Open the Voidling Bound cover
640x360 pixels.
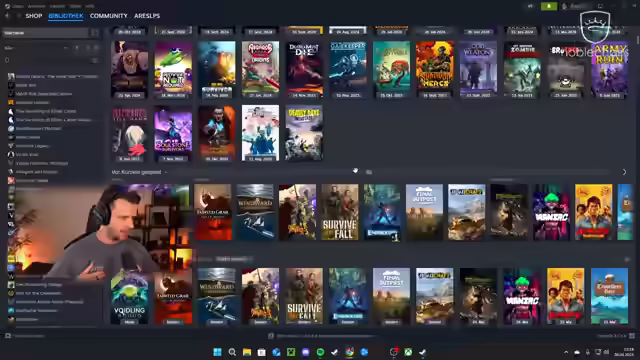click(129, 296)
